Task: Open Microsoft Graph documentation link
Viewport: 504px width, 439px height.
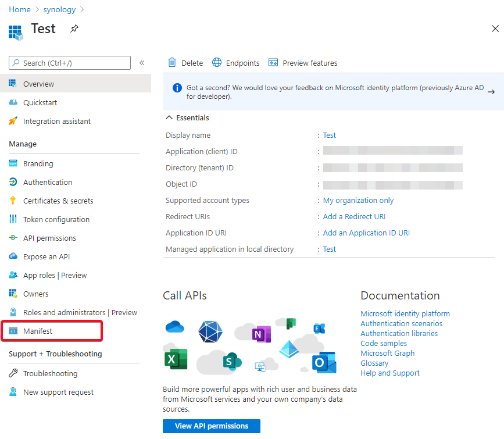Action: click(x=387, y=353)
